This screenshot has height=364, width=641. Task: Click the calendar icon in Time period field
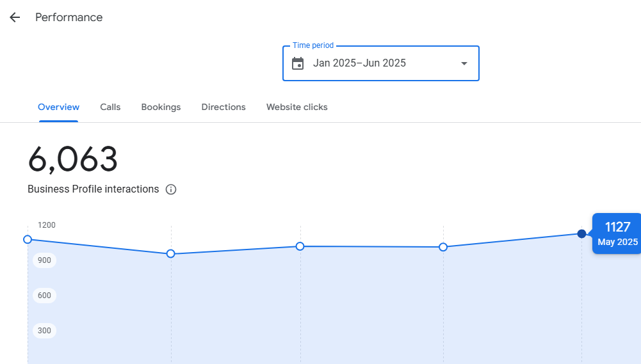coord(298,63)
